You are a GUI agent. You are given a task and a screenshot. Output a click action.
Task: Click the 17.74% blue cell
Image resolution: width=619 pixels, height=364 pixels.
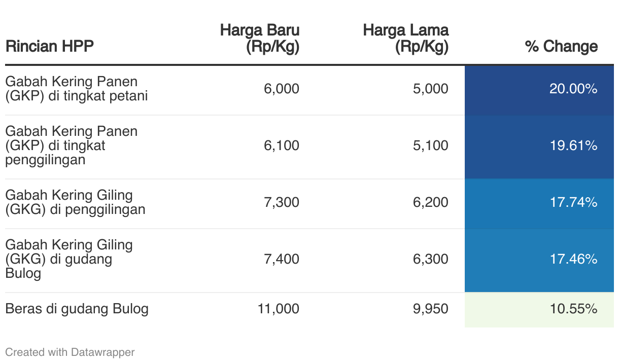click(539, 204)
